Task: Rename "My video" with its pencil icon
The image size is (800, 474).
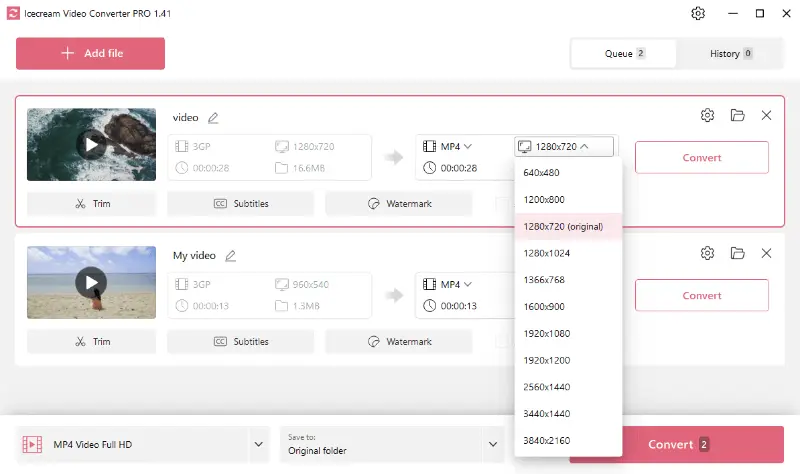Action: [231, 256]
